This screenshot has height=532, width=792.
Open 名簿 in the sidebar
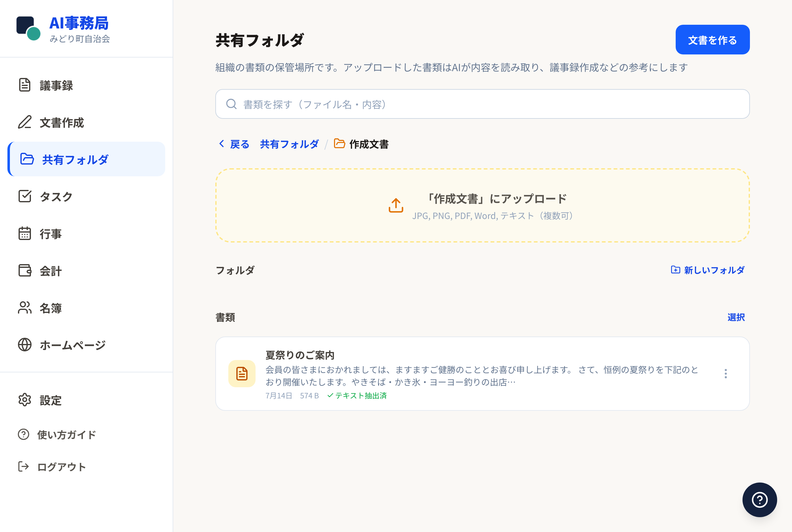click(x=86, y=307)
